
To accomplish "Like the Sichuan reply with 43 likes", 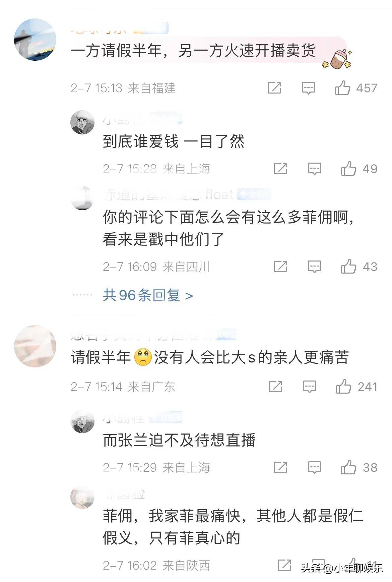I will point(348,267).
